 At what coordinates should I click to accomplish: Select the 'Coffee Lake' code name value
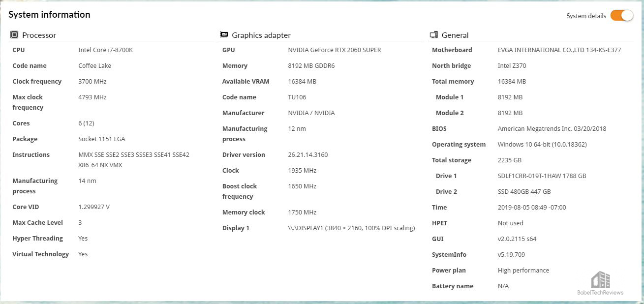94,65
